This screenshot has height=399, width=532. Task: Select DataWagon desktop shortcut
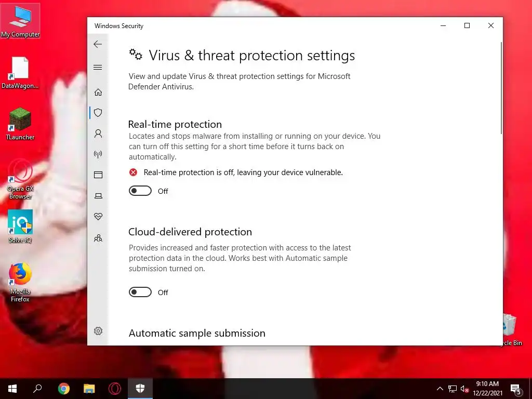[20, 73]
